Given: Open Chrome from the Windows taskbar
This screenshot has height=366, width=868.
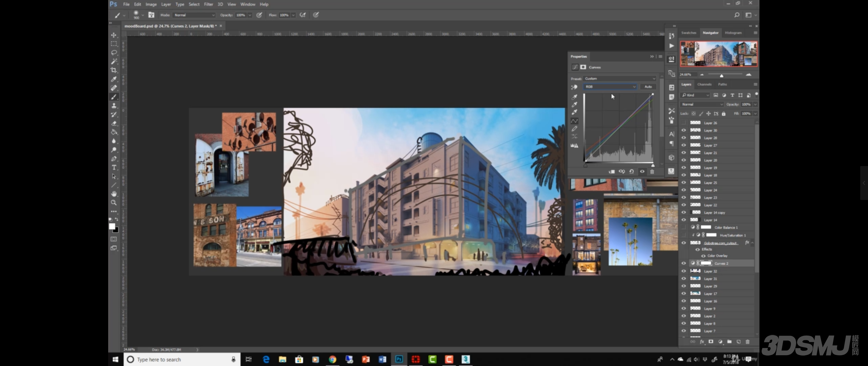Looking at the screenshot, I should (x=332, y=360).
